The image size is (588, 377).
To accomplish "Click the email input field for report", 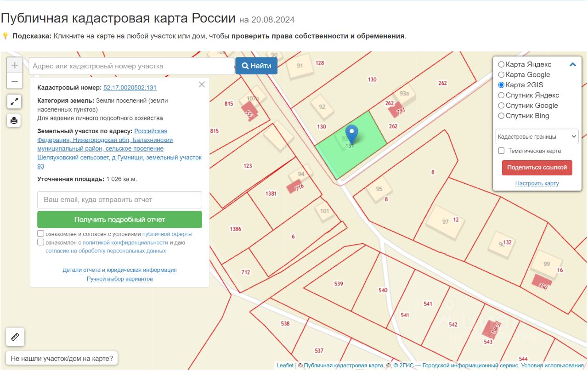I will click(x=119, y=200).
